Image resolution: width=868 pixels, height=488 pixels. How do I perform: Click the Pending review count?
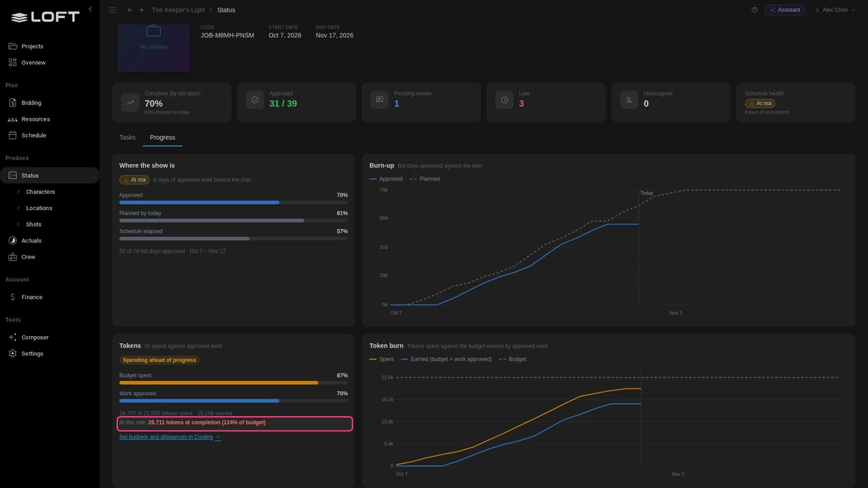pyautogui.click(x=397, y=104)
